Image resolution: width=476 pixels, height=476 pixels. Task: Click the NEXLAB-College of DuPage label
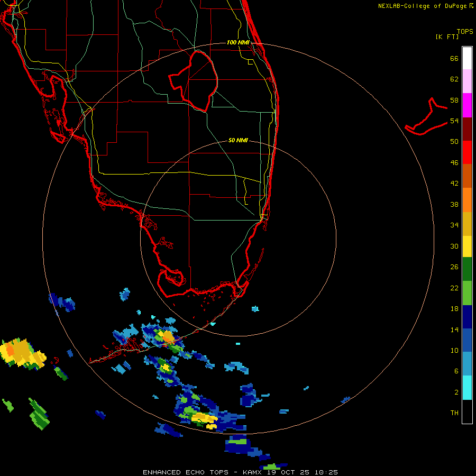(x=423, y=6)
